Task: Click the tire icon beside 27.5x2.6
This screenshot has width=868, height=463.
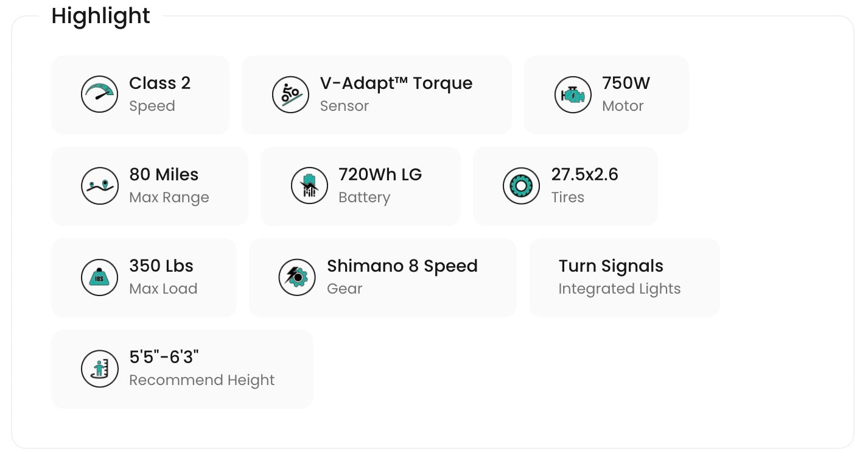Action: click(522, 186)
